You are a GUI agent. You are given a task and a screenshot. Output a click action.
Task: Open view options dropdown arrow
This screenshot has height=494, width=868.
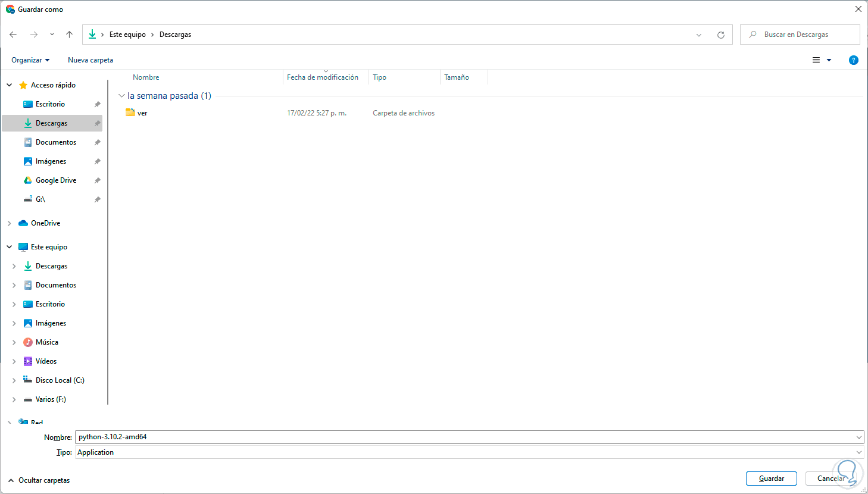pyautogui.click(x=829, y=60)
